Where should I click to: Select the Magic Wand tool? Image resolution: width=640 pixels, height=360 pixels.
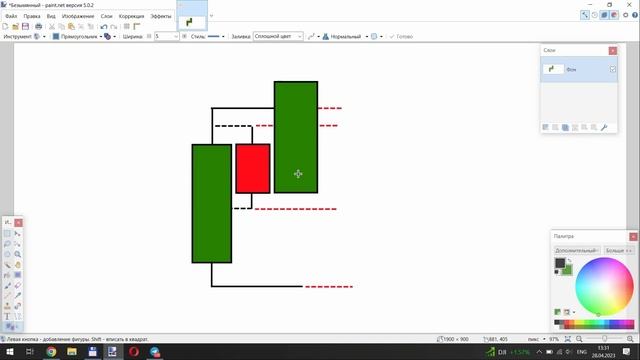tap(7, 264)
